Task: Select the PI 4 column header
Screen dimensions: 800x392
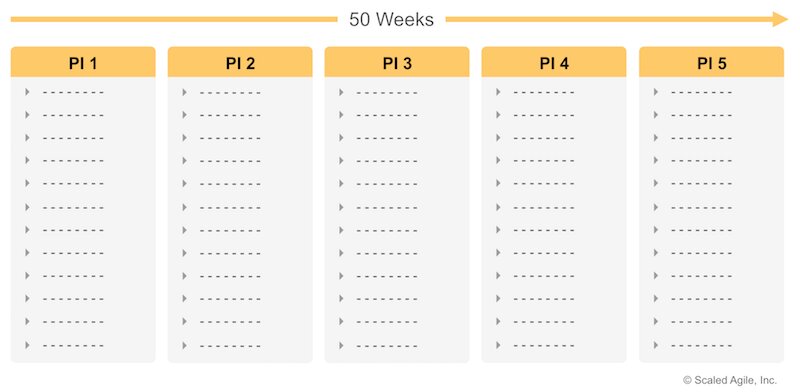Action: point(554,62)
